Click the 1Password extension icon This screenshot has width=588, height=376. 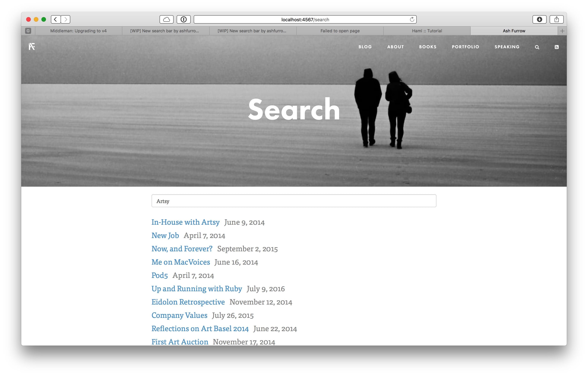pyautogui.click(x=184, y=19)
